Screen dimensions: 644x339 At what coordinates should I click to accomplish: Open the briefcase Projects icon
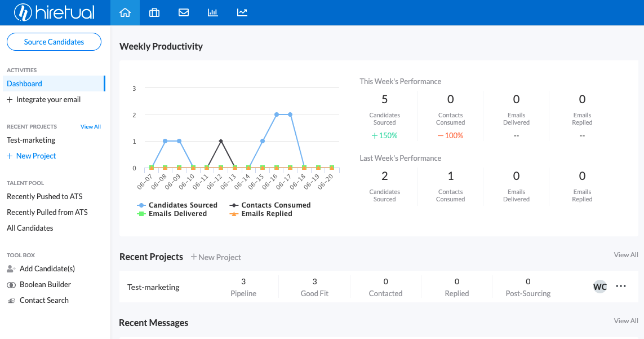[154, 13]
